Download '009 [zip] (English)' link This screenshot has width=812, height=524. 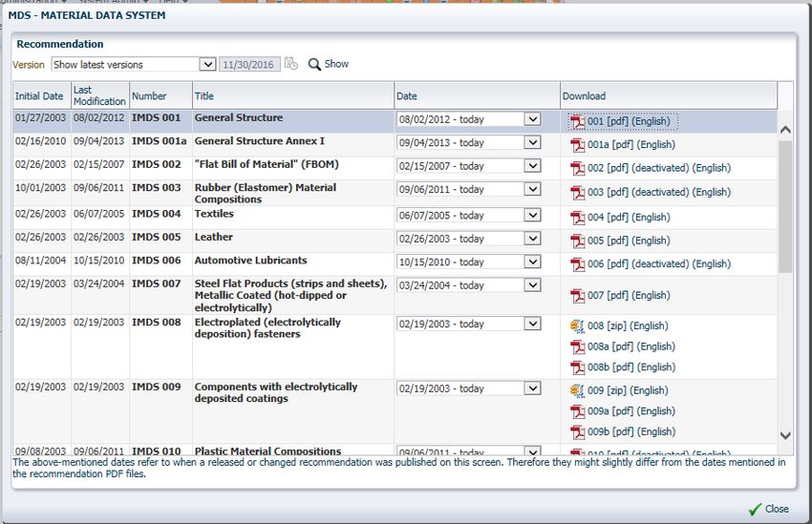(628, 390)
